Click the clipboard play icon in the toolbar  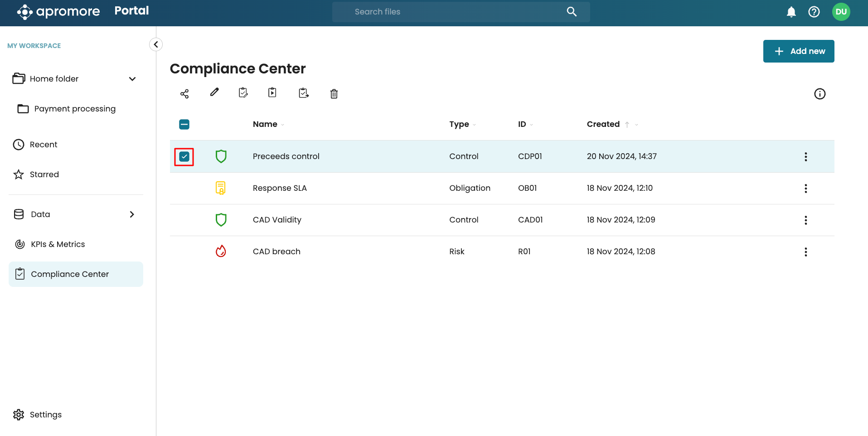pos(272,92)
